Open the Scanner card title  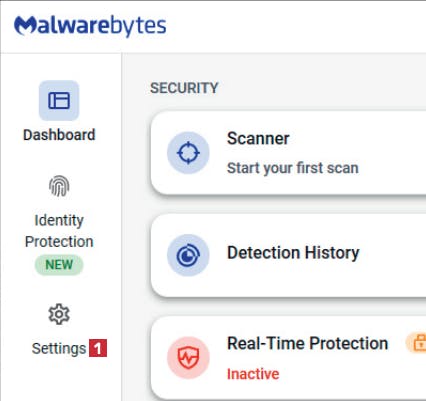click(x=258, y=138)
